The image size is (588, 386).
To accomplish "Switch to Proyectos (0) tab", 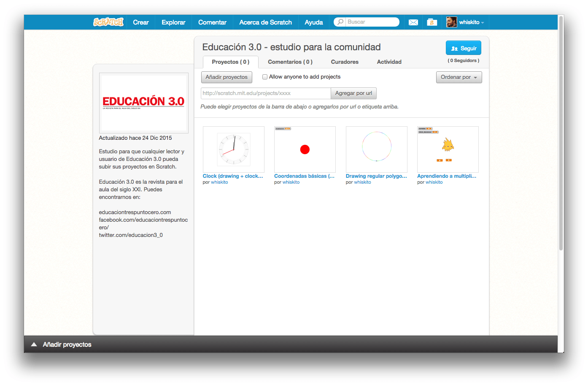I will click(x=231, y=62).
